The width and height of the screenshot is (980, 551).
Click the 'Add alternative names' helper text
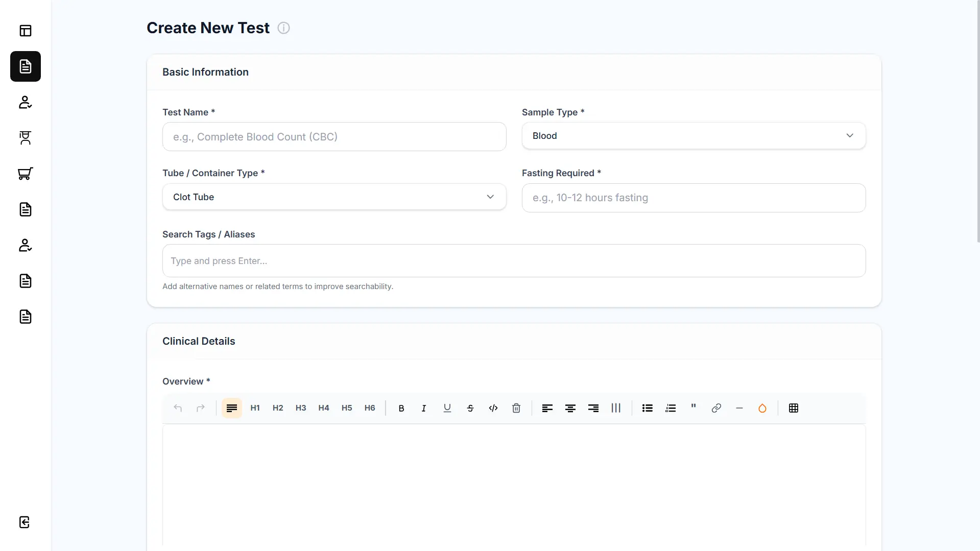278,286
